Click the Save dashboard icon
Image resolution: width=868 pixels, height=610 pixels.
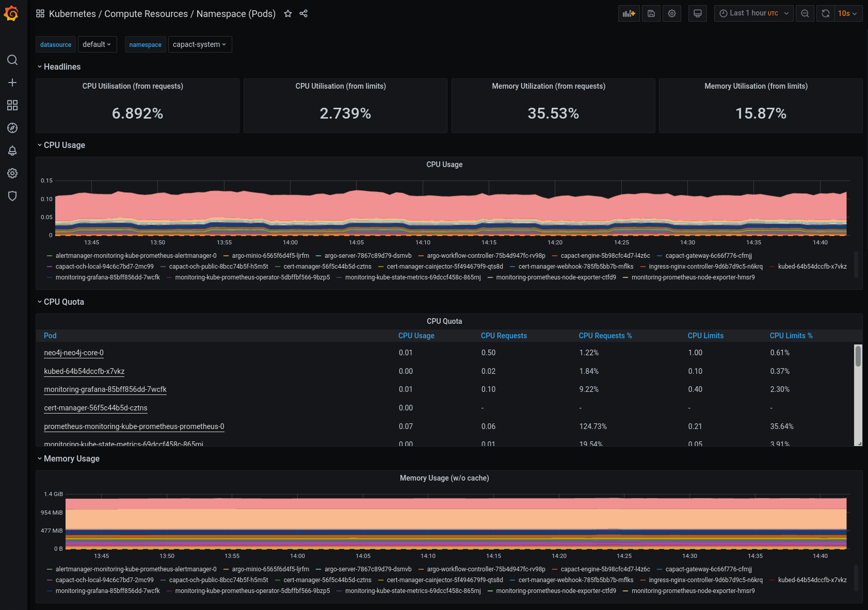click(x=651, y=13)
